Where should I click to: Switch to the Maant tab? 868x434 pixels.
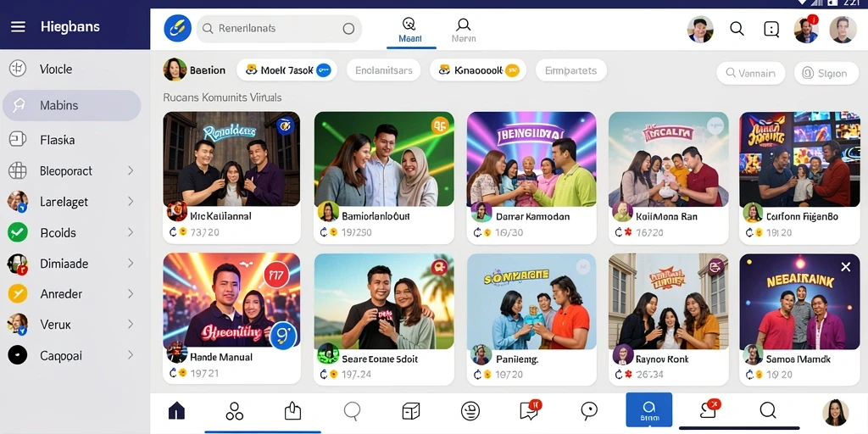pos(410,30)
